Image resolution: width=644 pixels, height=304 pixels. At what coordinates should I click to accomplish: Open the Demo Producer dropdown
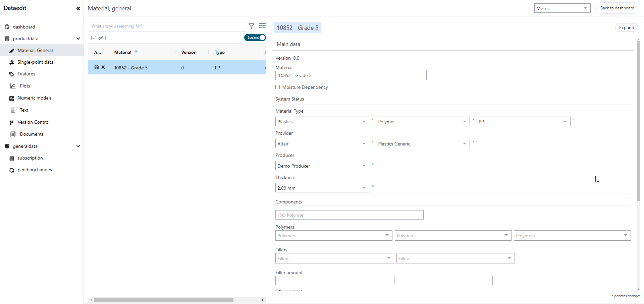[x=322, y=166]
